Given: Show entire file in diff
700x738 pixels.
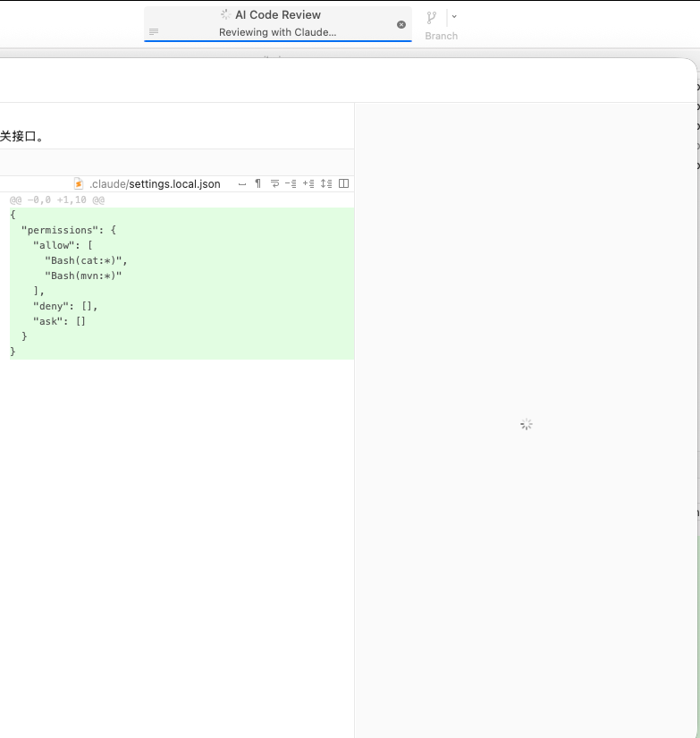Looking at the screenshot, I should 326,183.
